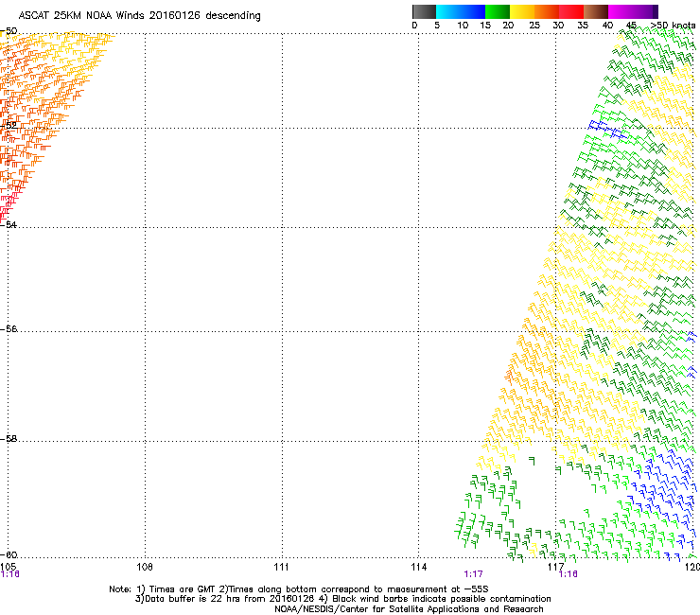Select the '30' legend scale label
Viewport: 700px width, 615px height.
558,26
